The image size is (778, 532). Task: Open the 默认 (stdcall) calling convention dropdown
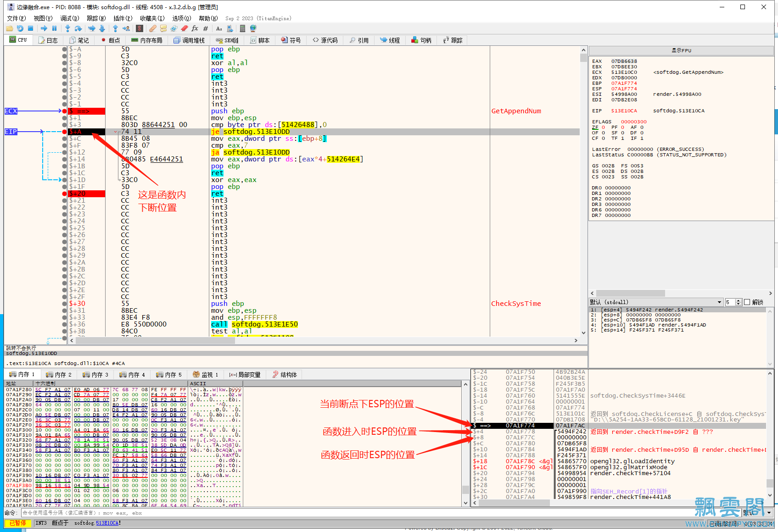coord(656,302)
